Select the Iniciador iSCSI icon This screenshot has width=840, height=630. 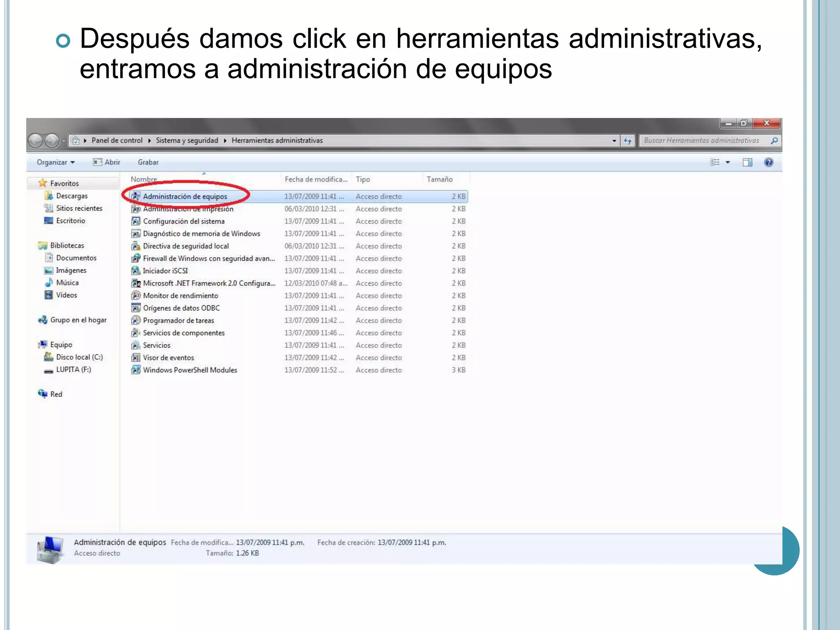click(135, 271)
